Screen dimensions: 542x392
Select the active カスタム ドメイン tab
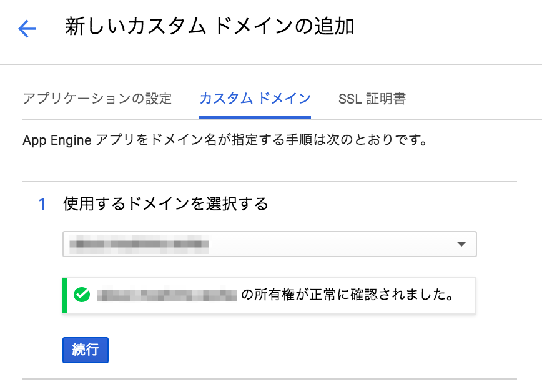[x=255, y=98]
